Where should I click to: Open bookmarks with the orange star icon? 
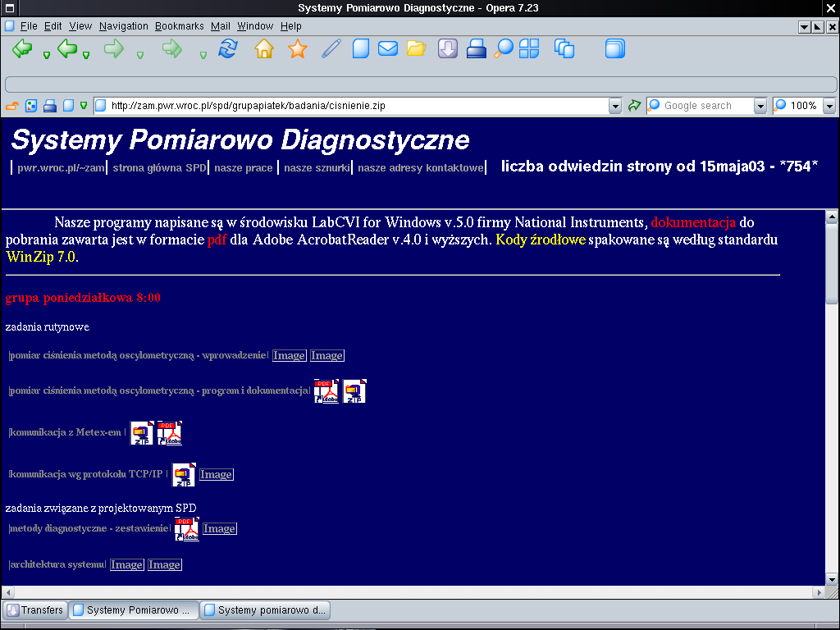pyautogui.click(x=297, y=49)
